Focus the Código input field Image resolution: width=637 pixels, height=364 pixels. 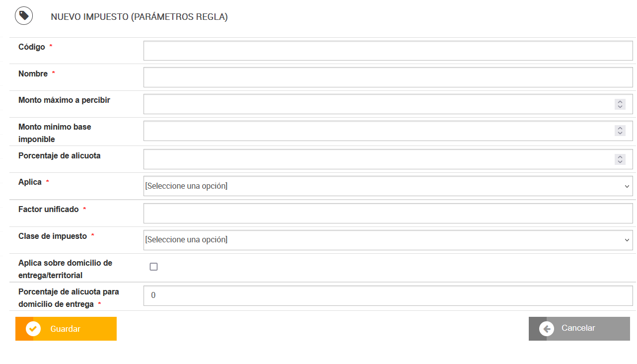388,51
